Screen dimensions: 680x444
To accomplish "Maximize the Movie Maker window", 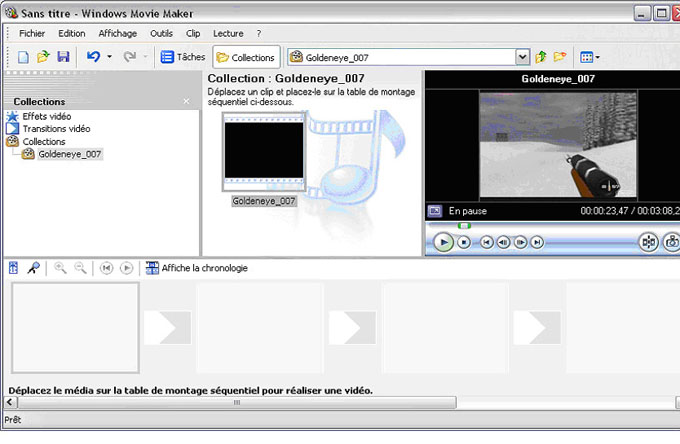I will (x=661, y=13).
